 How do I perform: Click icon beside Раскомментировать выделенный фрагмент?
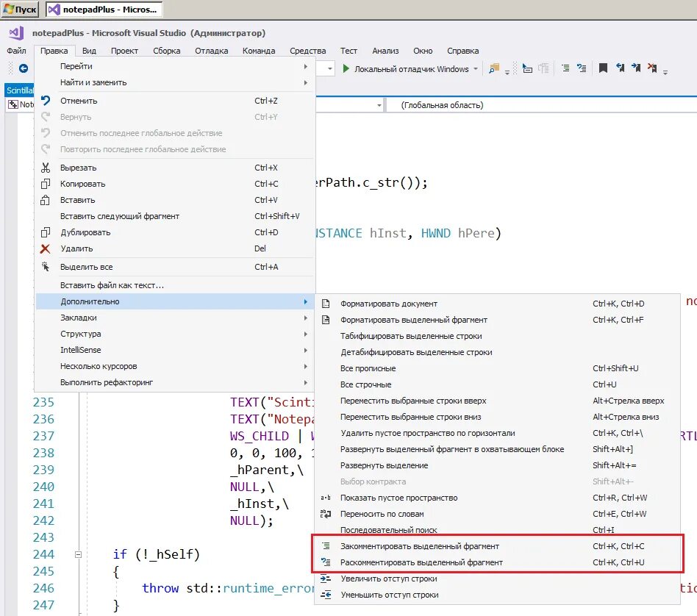[326, 562]
